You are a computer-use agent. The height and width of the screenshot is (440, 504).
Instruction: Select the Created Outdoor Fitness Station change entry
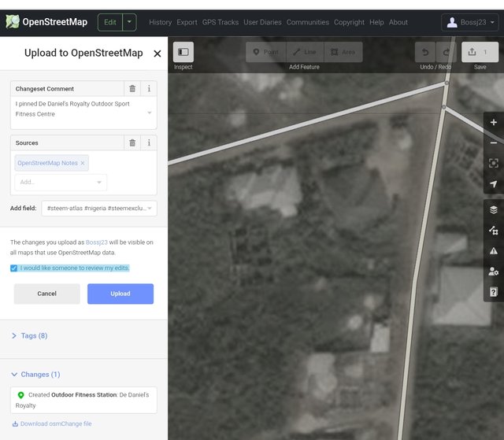tap(83, 400)
